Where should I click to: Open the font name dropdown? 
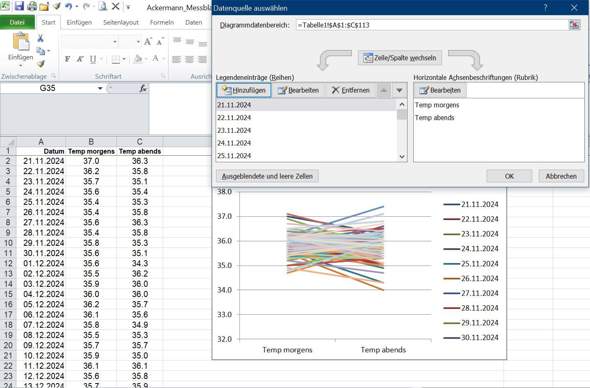pos(115,42)
